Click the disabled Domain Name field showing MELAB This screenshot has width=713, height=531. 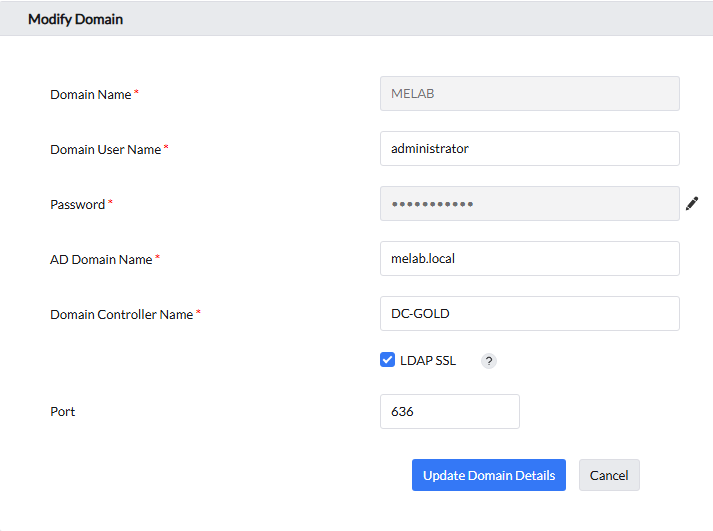click(529, 94)
